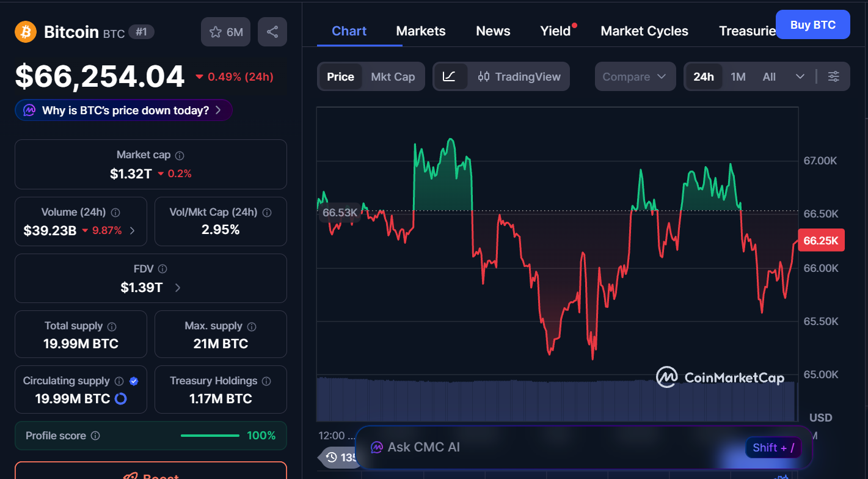Switch to TradingView candlestick chart
This screenshot has width=868, height=479.
click(519, 76)
